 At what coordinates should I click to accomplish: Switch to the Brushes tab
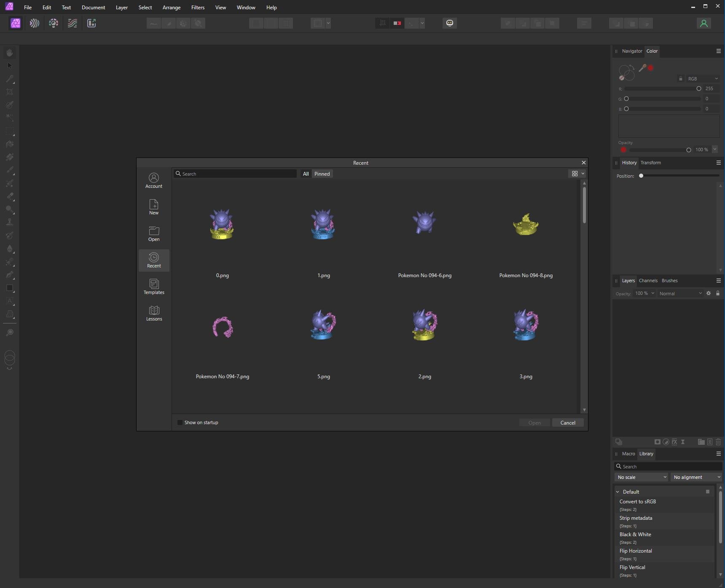point(669,281)
